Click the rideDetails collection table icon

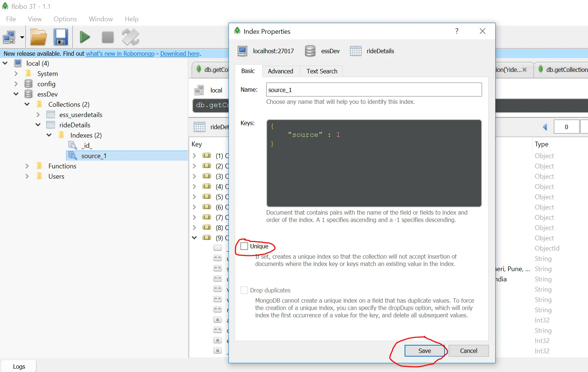[x=51, y=125]
